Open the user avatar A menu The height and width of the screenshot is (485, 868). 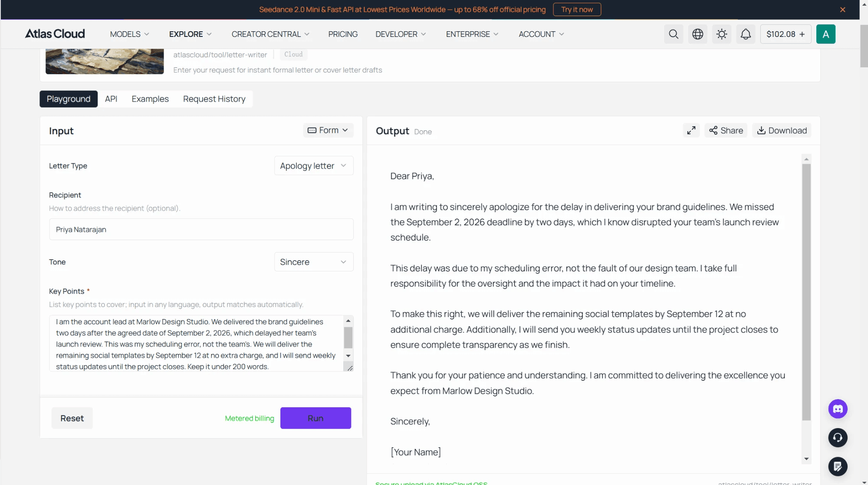[x=825, y=34]
